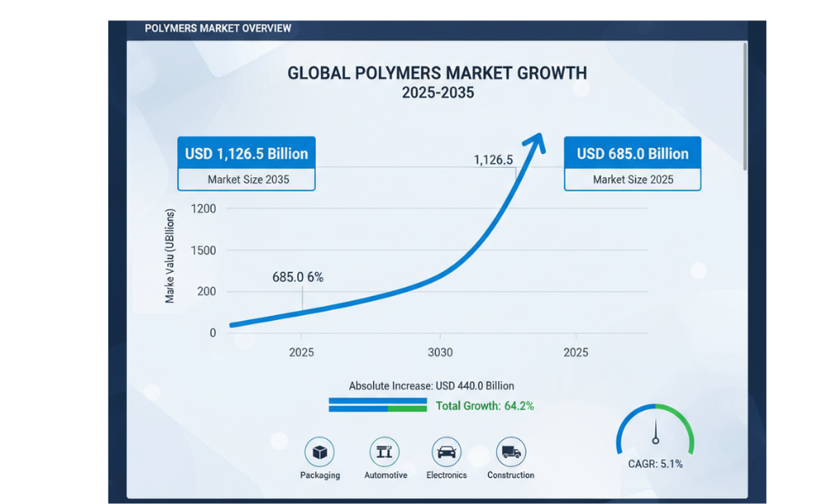Select the USD 685.0 Billion box
The width and height of the screenshot is (840, 504).
point(633,154)
